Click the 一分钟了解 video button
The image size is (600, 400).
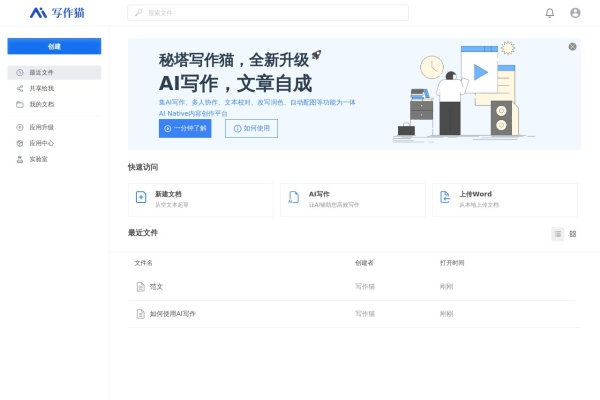[185, 129]
